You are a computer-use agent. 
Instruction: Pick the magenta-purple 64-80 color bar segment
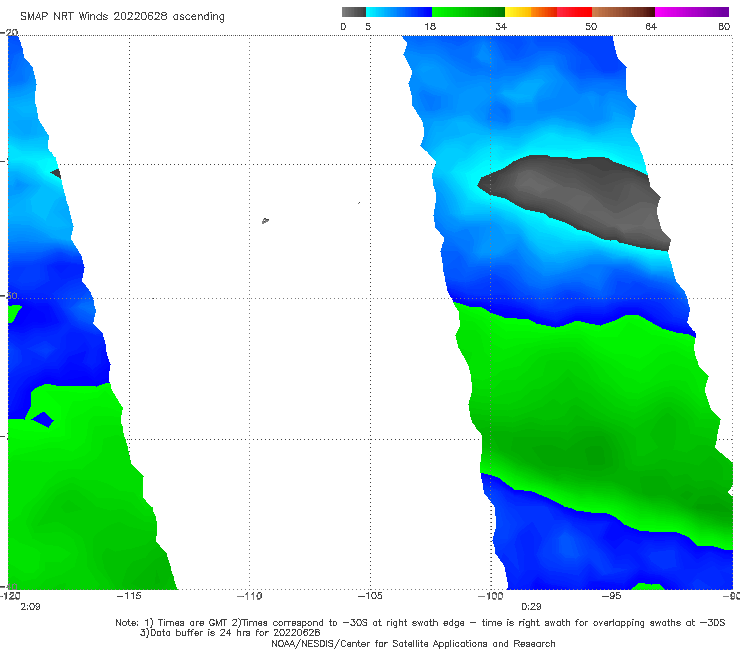[x=692, y=12]
